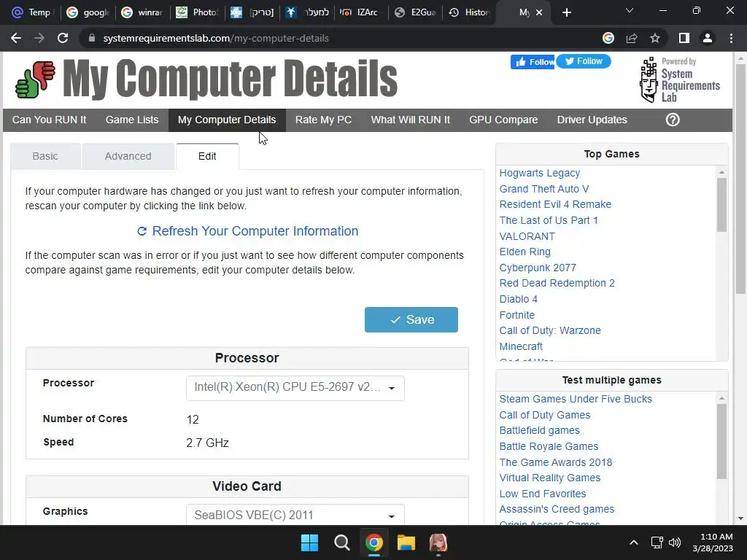Switch to the History browser tab
This screenshot has width=747, height=560.
point(470,12)
